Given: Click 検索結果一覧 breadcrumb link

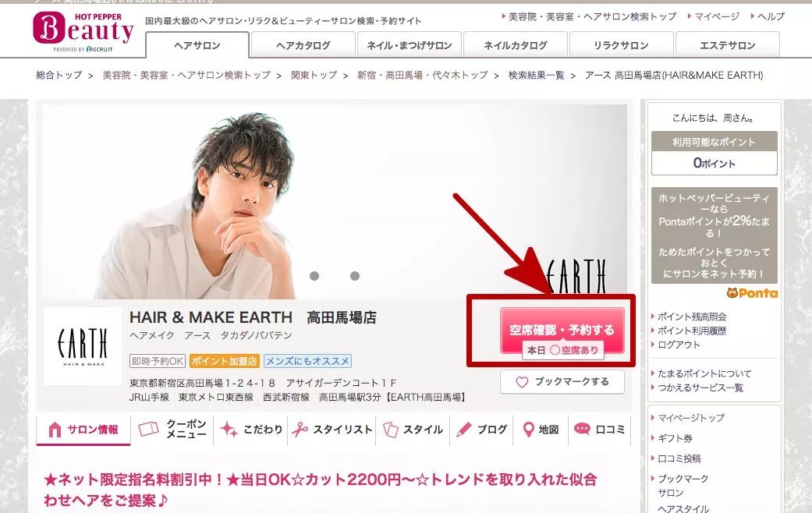Looking at the screenshot, I should 536,75.
